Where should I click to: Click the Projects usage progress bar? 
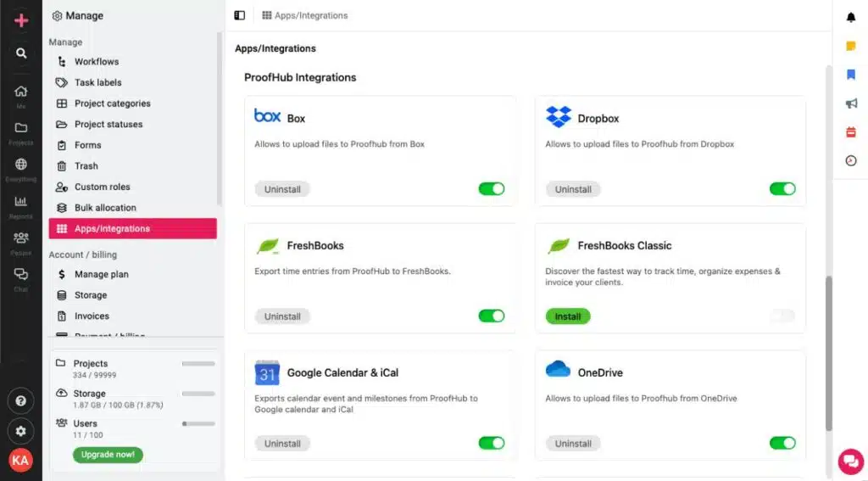(198, 364)
